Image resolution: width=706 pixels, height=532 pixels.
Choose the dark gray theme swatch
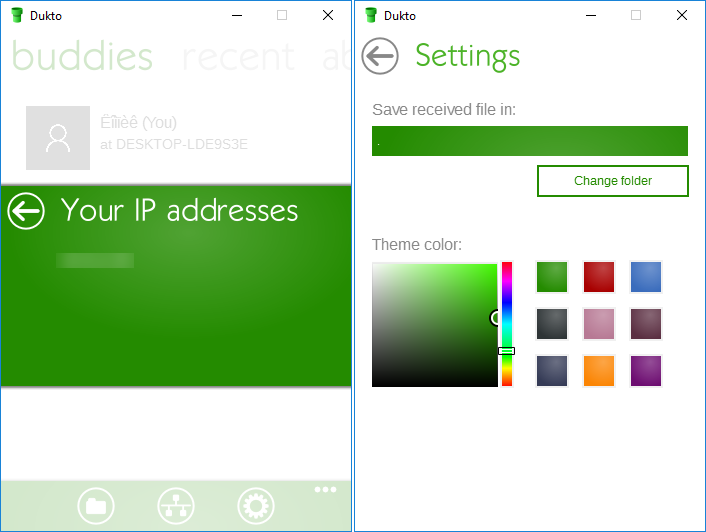click(552, 324)
